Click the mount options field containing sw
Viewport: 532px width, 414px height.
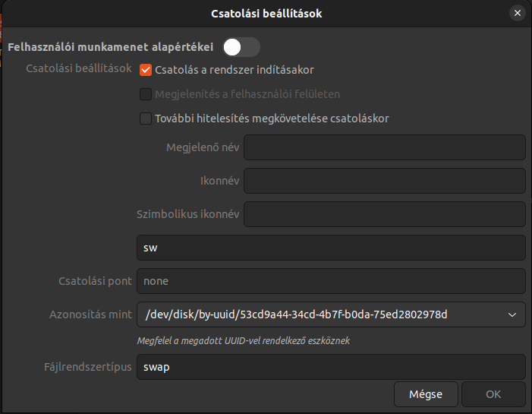pyautogui.click(x=331, y=248)
